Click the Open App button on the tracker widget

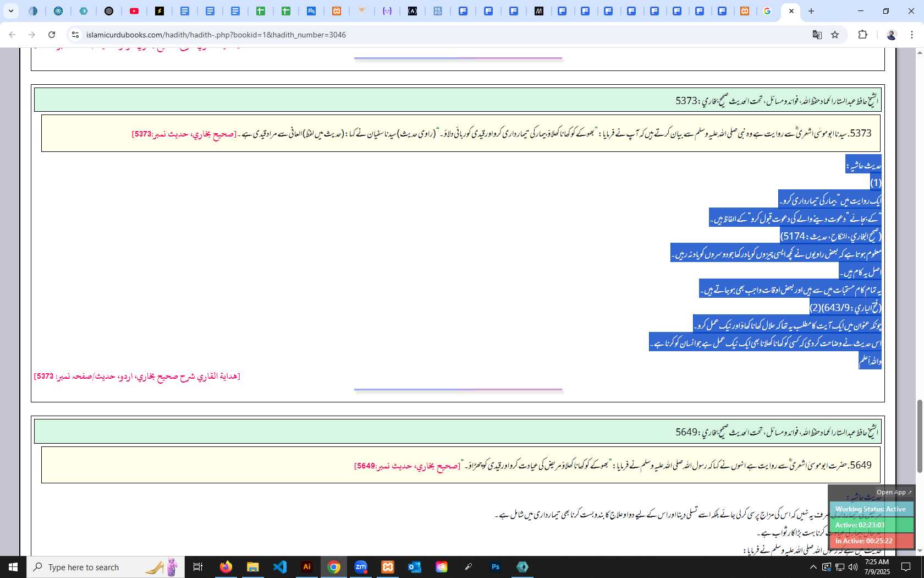point(894,493)
